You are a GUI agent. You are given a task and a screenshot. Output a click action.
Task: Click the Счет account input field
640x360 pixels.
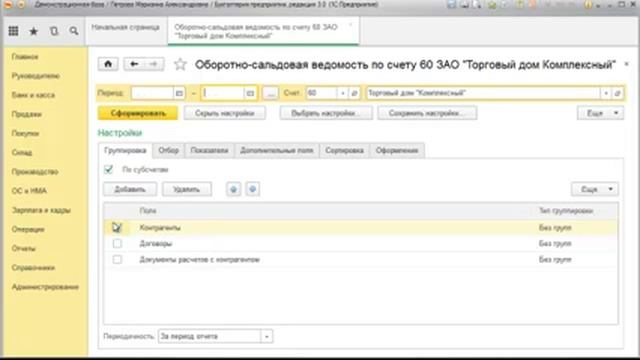[322, 93]
